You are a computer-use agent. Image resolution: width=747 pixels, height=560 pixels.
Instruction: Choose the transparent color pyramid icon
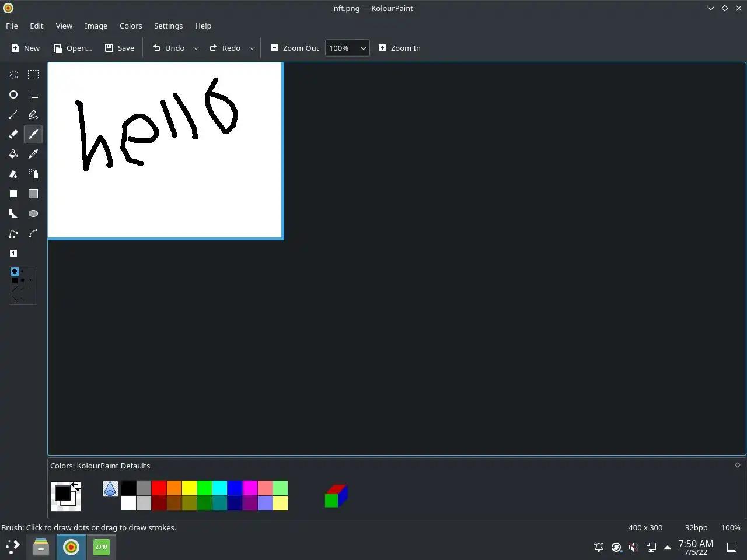coord(110,489)
